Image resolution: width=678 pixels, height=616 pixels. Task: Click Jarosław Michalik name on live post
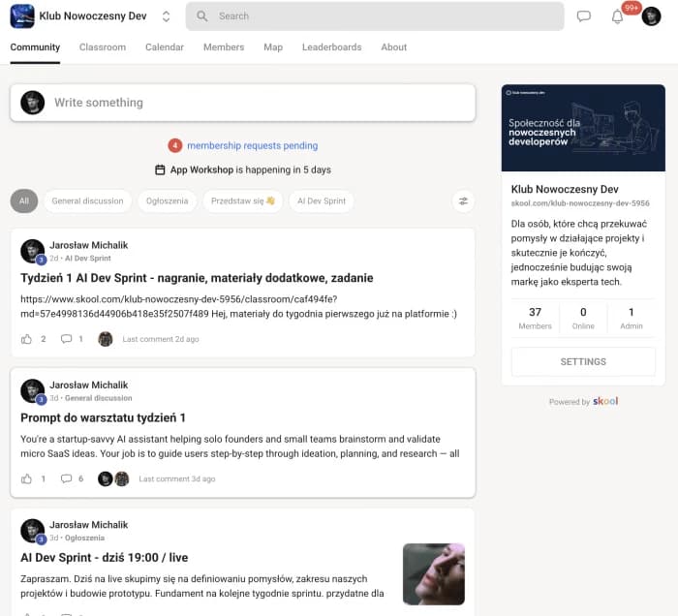pyautogui.click(x=89, y=525)
